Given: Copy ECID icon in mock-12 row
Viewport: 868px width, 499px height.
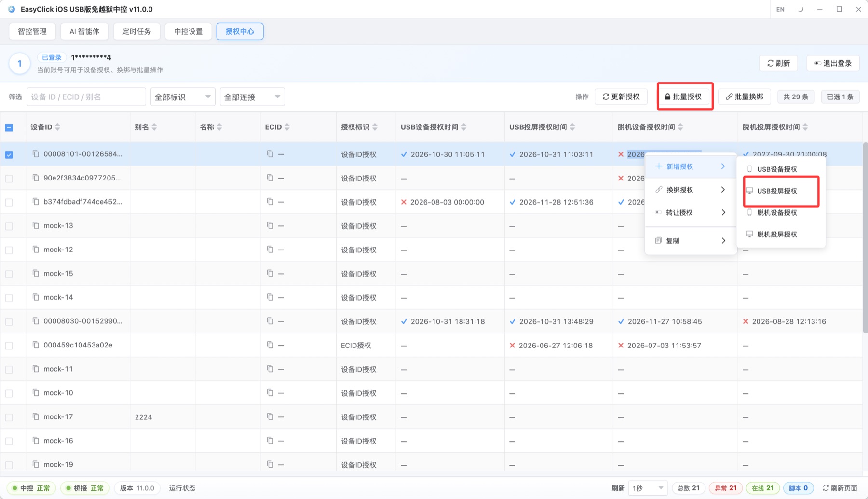Looking at the screenshot, I should (270, 249).
